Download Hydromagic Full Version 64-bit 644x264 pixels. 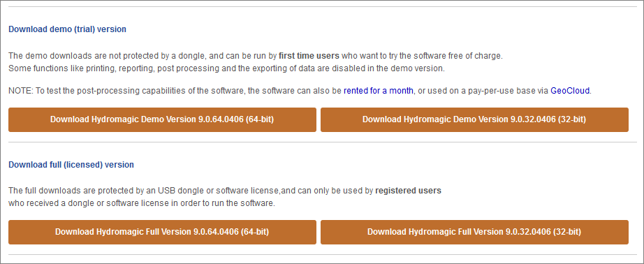click(162, 232)
